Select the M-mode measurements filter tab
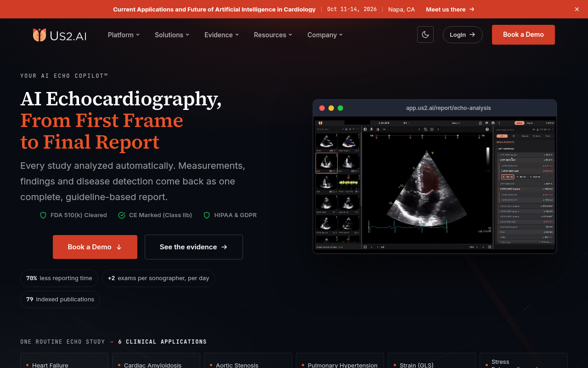 click(x=537, y=136)
